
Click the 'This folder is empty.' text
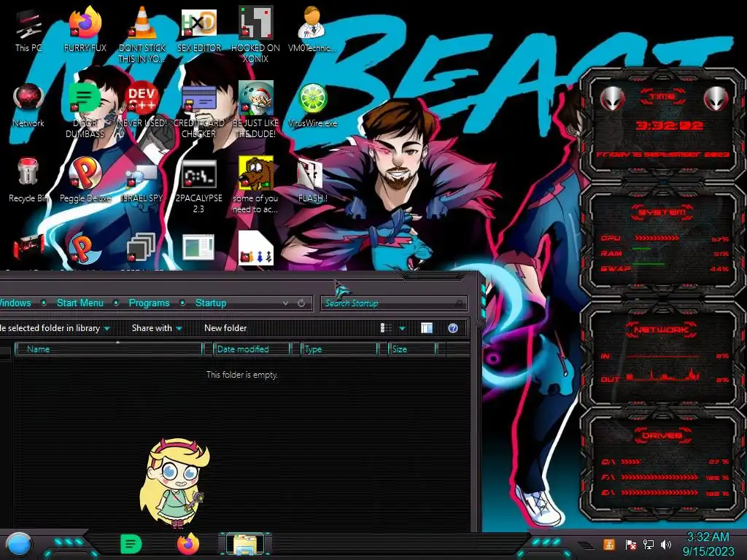coord(242,375)
